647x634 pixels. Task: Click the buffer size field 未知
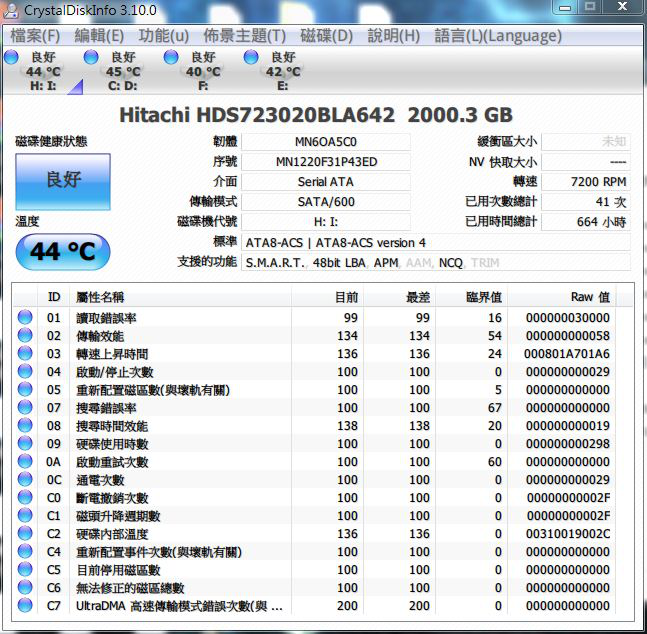(x=586, y=142)
